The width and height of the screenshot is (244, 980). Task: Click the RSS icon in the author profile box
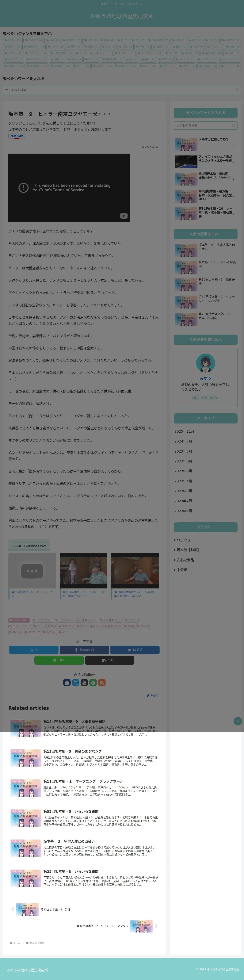pyautogui.click(x=217, y=398)
